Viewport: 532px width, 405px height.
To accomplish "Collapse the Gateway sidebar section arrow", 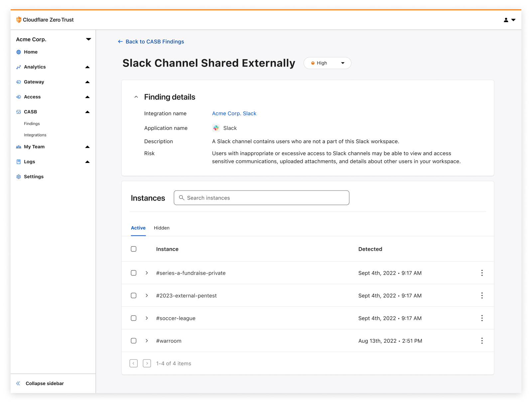I will pos(87,82).
